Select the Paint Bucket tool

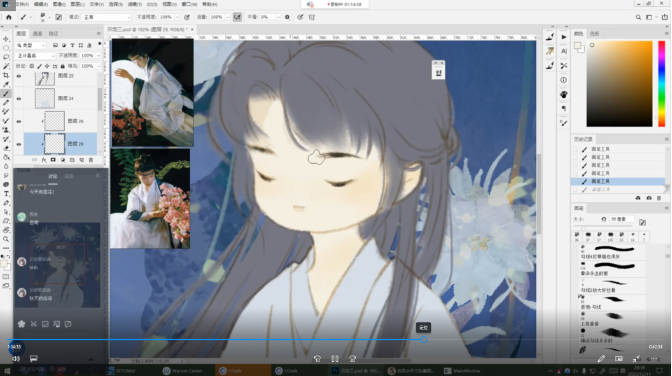[6, 157]
